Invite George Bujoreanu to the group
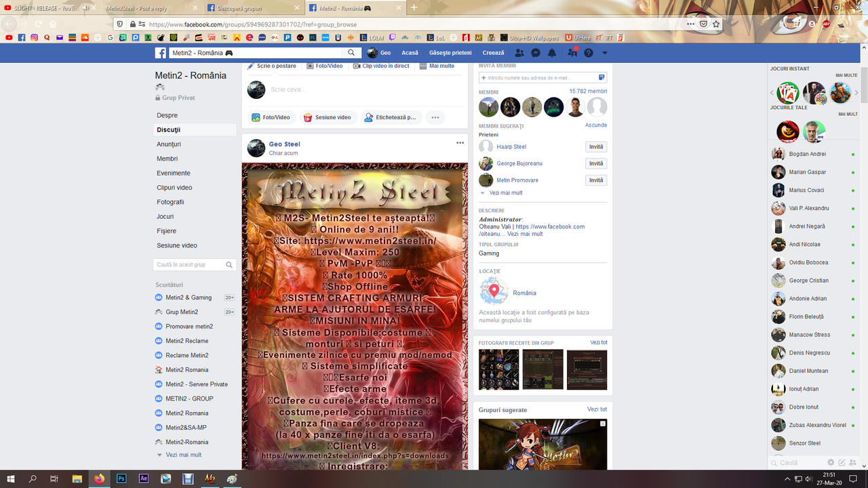 pyautogui.click(x=596, y=163)
